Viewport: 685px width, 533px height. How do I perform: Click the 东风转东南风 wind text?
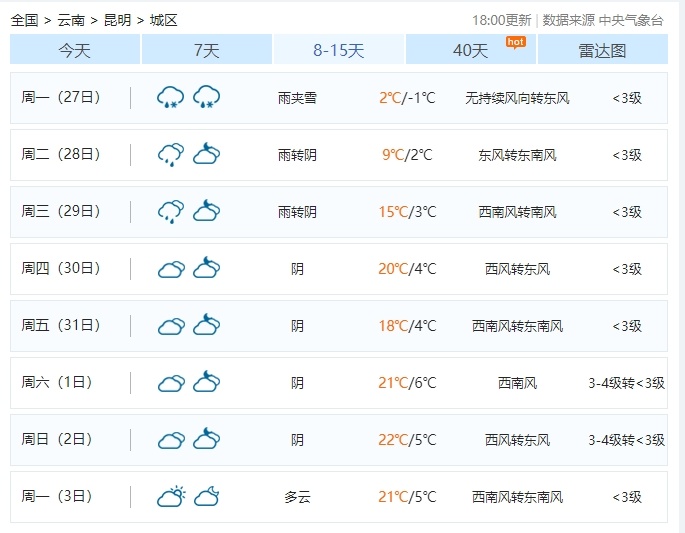[517, 155]
